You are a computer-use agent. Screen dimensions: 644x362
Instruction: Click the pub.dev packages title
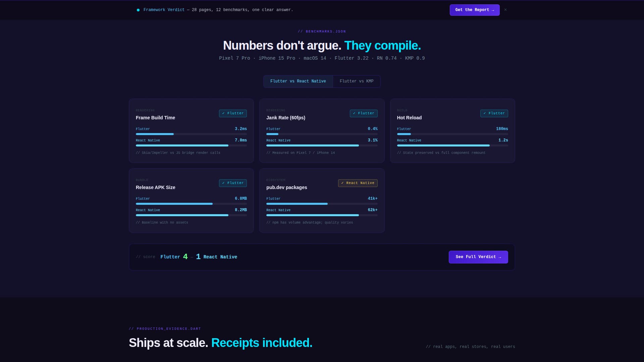[287, 187]
